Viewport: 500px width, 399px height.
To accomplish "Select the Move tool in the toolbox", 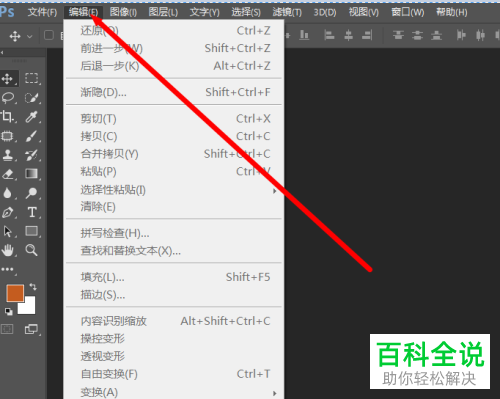I will pyautogui.click(x=7, y=79).
